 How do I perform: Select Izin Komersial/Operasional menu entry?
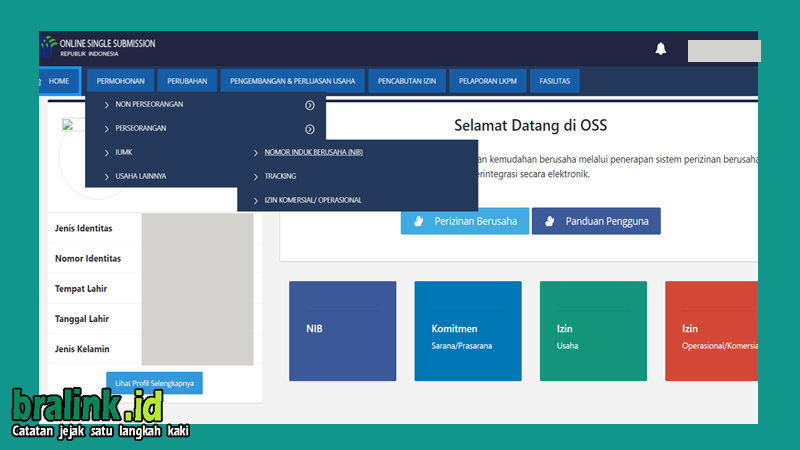[313, 200]
